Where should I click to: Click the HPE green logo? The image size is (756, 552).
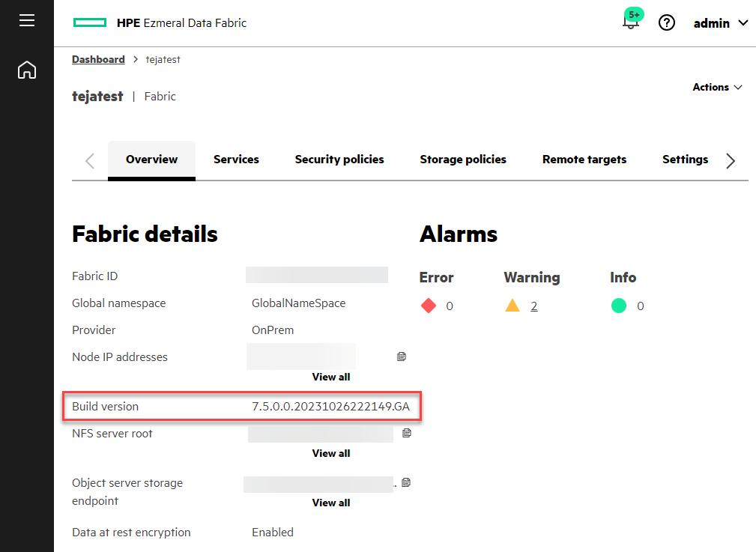[x=90, y=22]
